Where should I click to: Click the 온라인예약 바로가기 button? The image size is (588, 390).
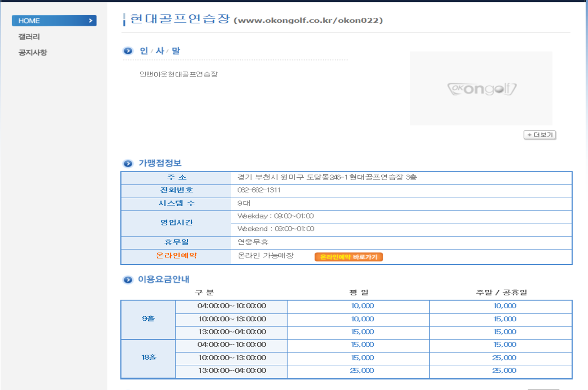(348, 257)
